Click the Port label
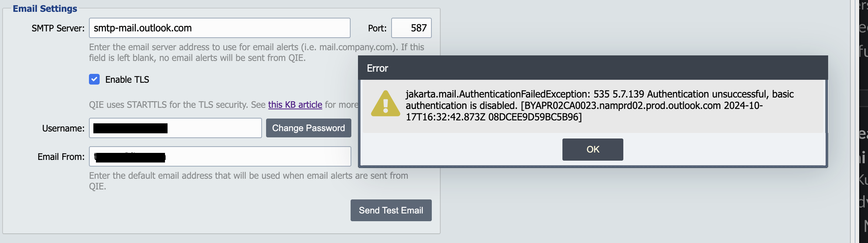868x243 pixels. [377, 28]
